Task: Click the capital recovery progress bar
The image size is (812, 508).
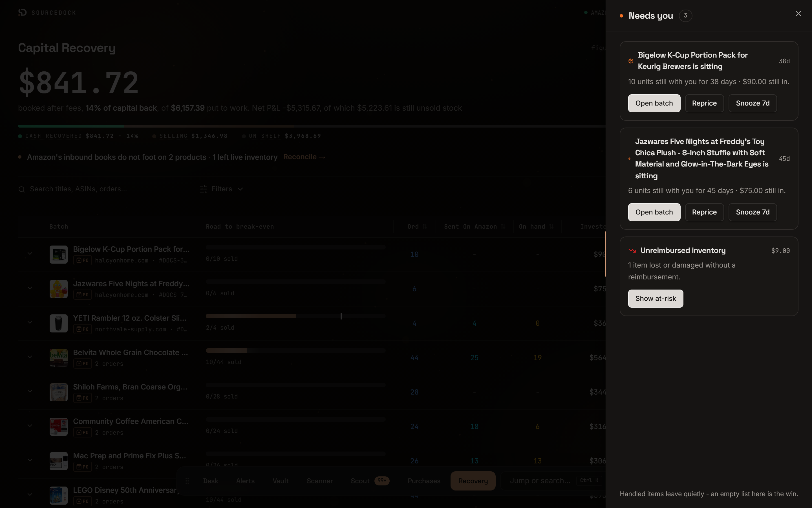Action: point(312,126)
